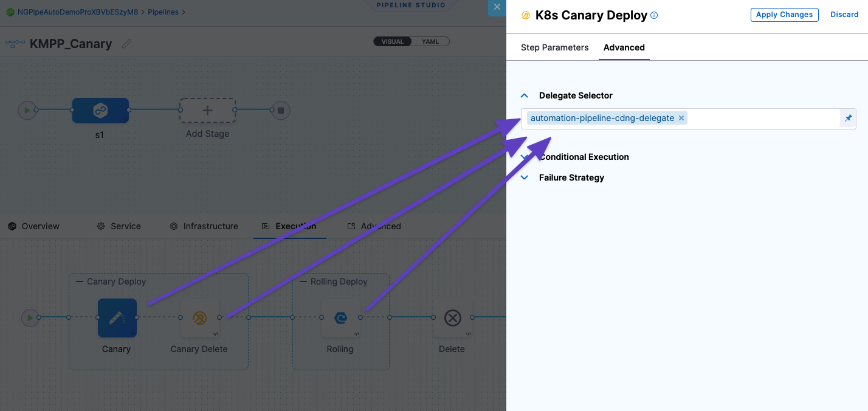The width and height of the screenshot is (868, 411).
Task: Select the s1 stage node
Action: point(100,110)
